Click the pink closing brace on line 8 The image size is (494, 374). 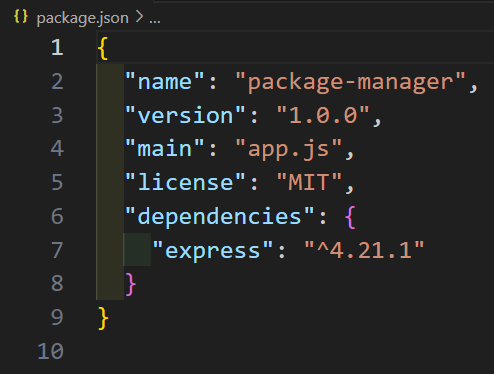pos(130,284)
